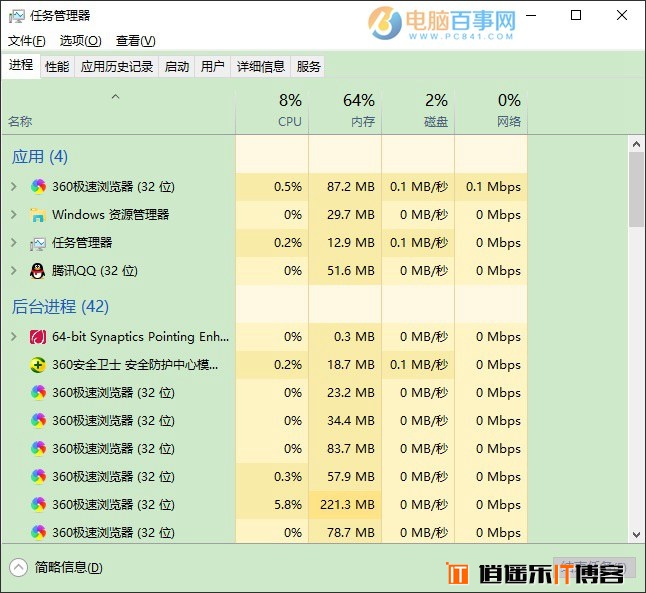Open the 查看(V) menu
Viewport: 646px width, 593px height.
tap(136, 41)
